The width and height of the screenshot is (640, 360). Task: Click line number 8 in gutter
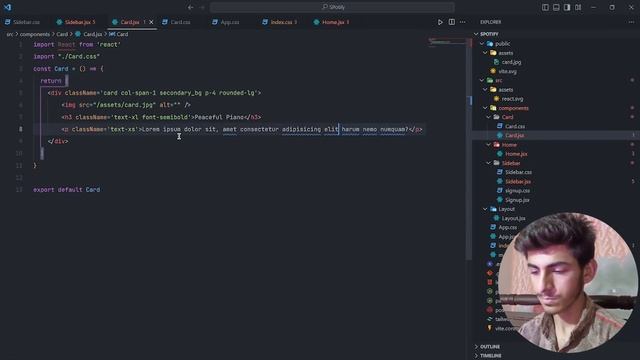[x=20, y=129]
